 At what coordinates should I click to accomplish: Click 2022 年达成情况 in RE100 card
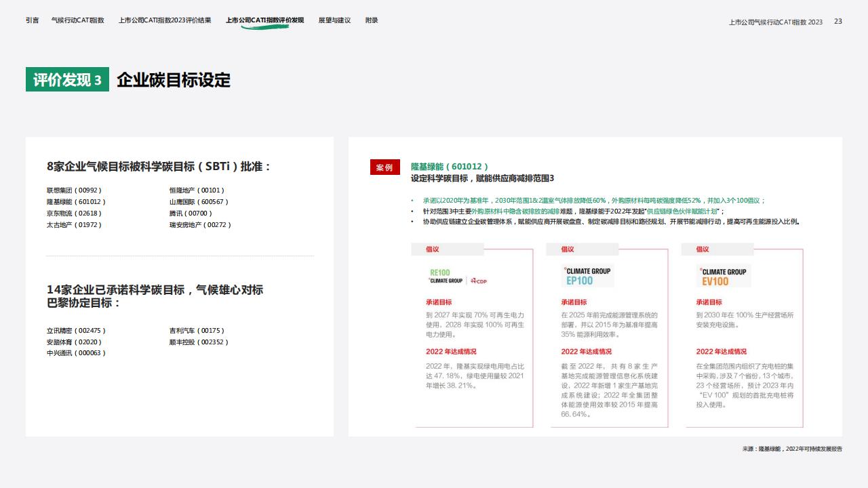coord(451,352)
